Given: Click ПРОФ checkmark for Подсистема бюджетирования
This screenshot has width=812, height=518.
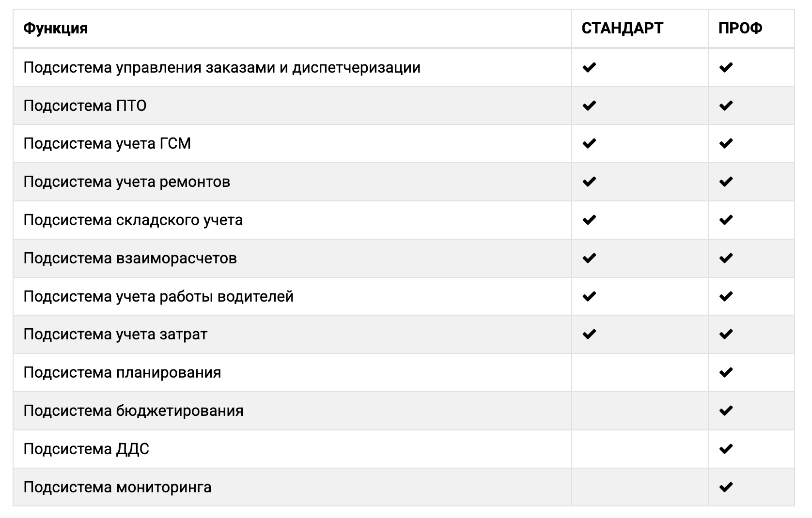Looking at the screenshot, I should tap(726, 411).
